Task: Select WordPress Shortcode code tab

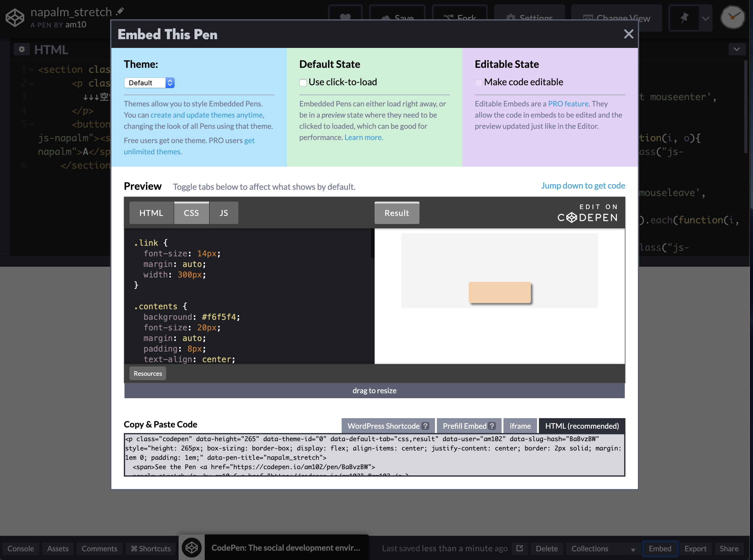Action: (x=388, y=426)
